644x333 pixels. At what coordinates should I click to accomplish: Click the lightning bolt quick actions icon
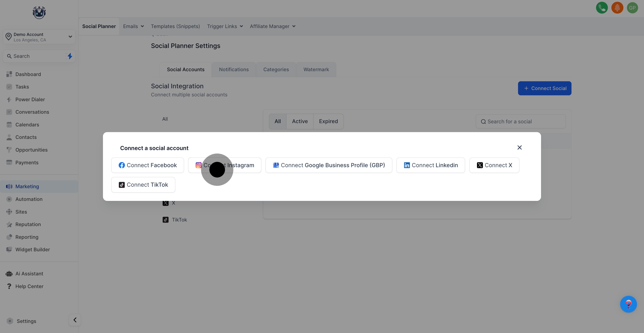click(x=70, y=56)
